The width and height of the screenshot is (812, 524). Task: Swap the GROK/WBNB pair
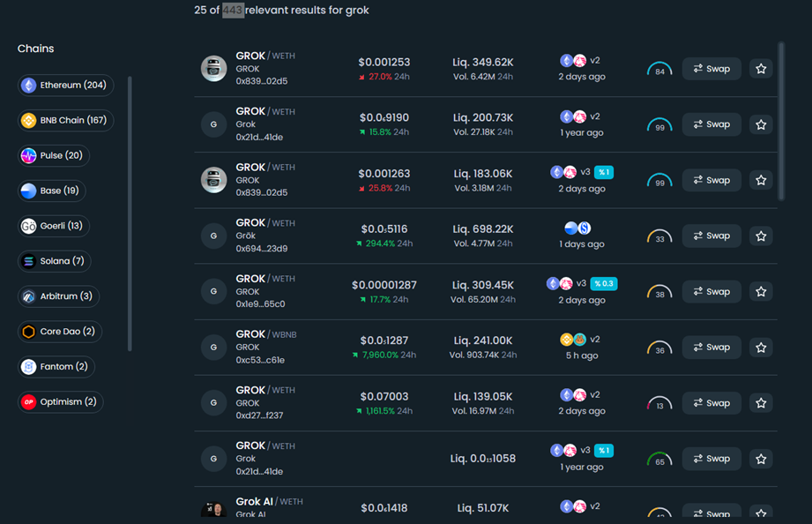point(711,348)
